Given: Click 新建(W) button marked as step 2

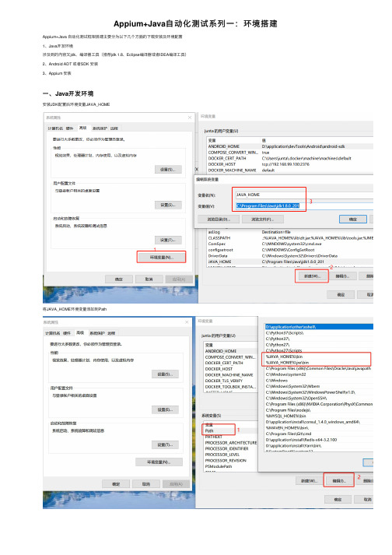Looking at the screenshot, I should coord(312,276).
